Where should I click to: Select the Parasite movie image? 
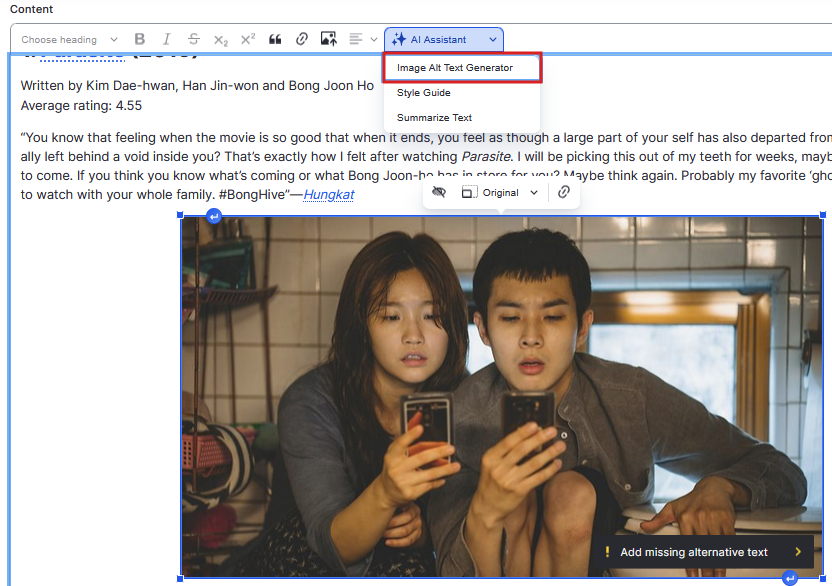coord(502,397)
